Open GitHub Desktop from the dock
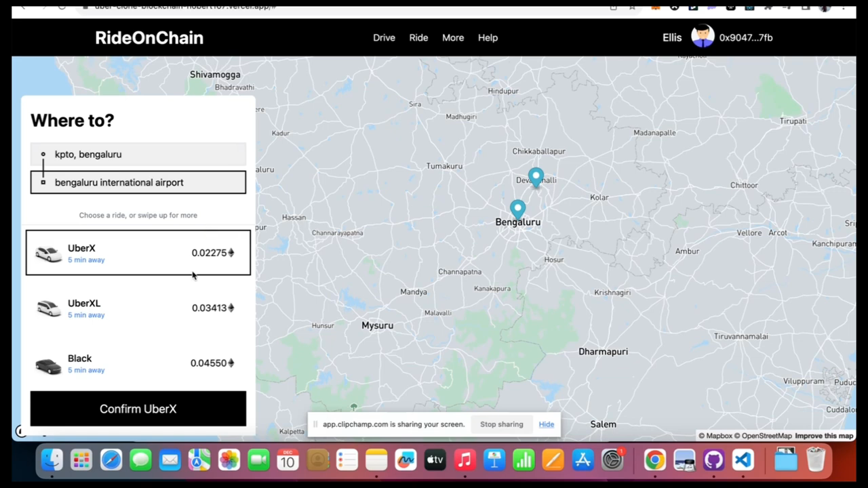This screenshot has width=868, height=488. tap(713, 460)
